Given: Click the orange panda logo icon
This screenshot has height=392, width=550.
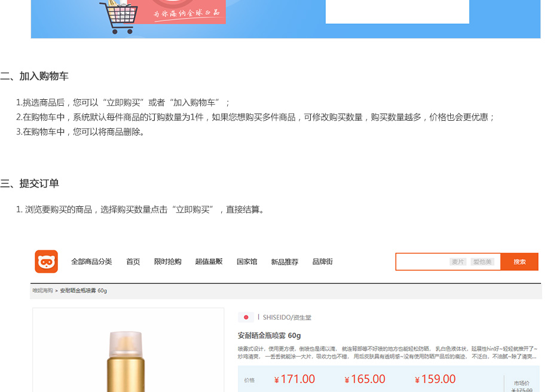Looking at the screenshot, I should (x=46, y=262).
